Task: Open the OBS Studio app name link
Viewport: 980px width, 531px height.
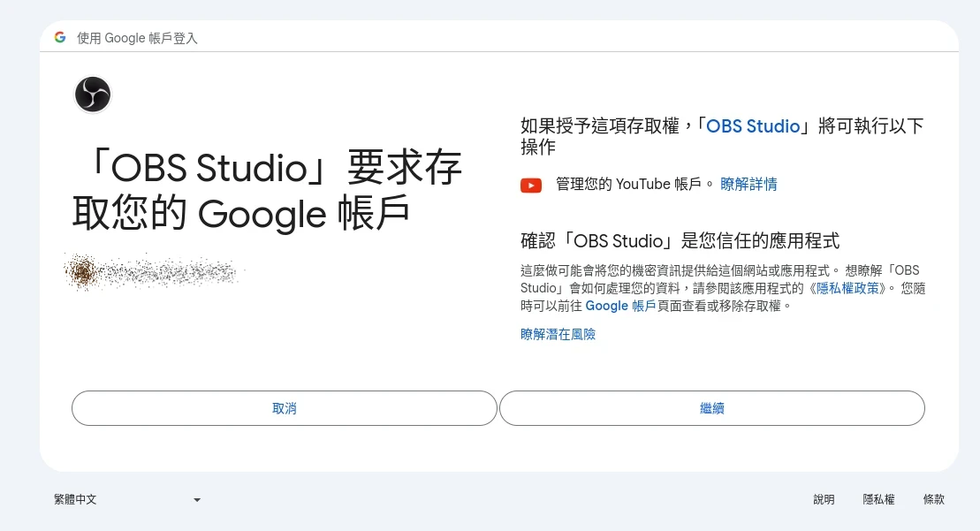Action: point(753,126)
